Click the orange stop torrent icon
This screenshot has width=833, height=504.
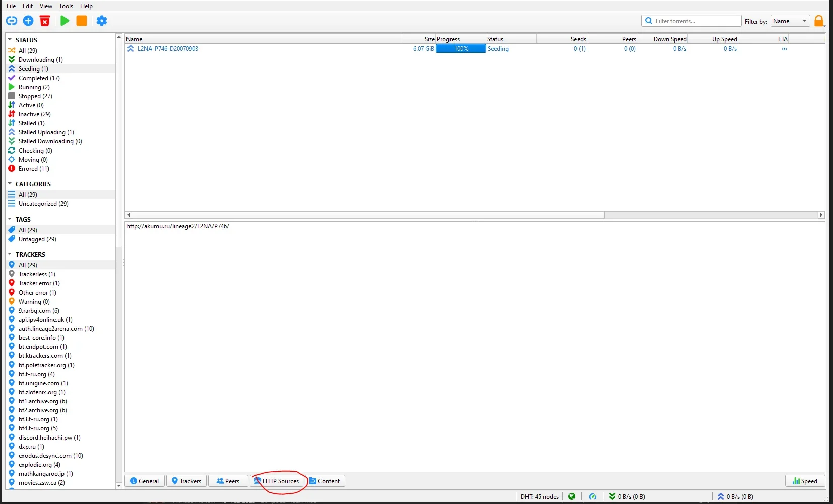[82, 21]
